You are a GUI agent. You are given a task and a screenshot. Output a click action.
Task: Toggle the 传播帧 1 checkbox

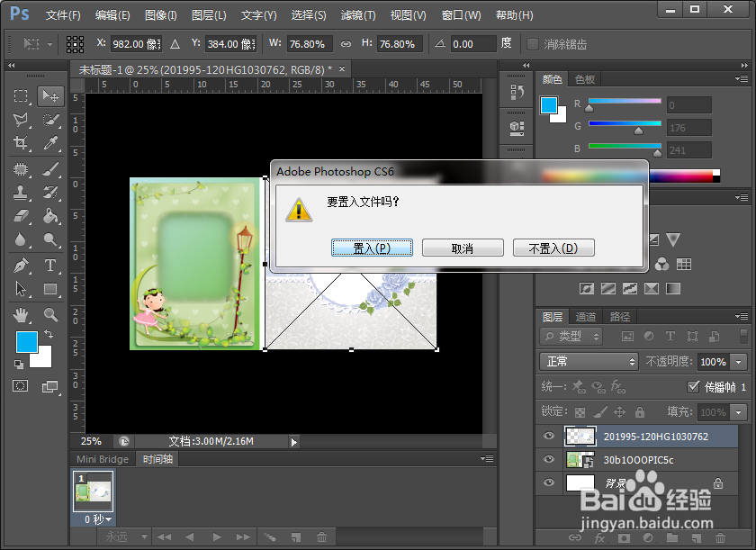pyautogui.click(x=693, y=386)
